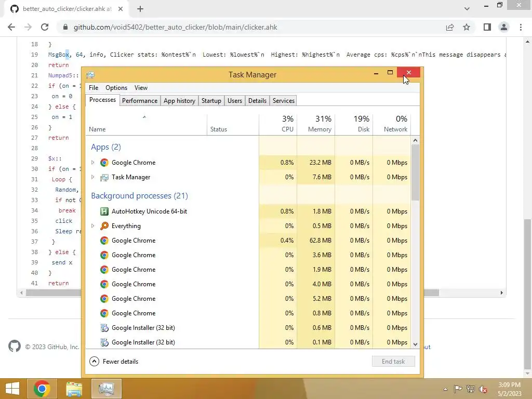Click the muted volume tray icon

click(483, 389)
